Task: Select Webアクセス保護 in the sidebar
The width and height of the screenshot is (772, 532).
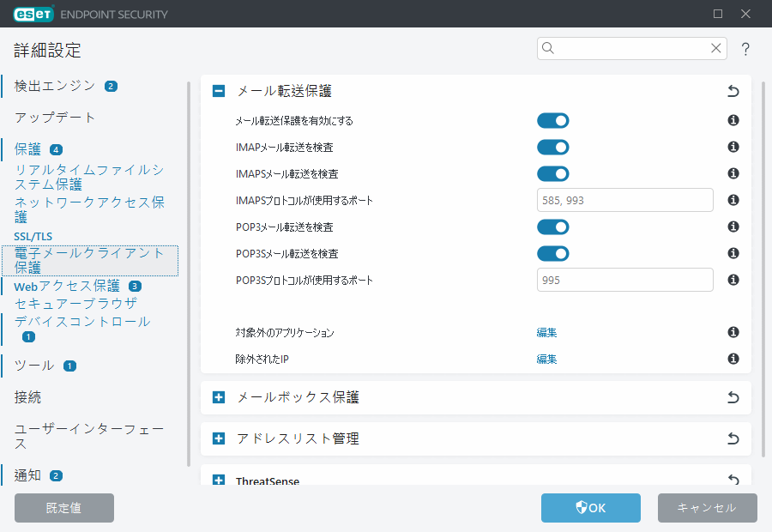Action: coord(67,286)
